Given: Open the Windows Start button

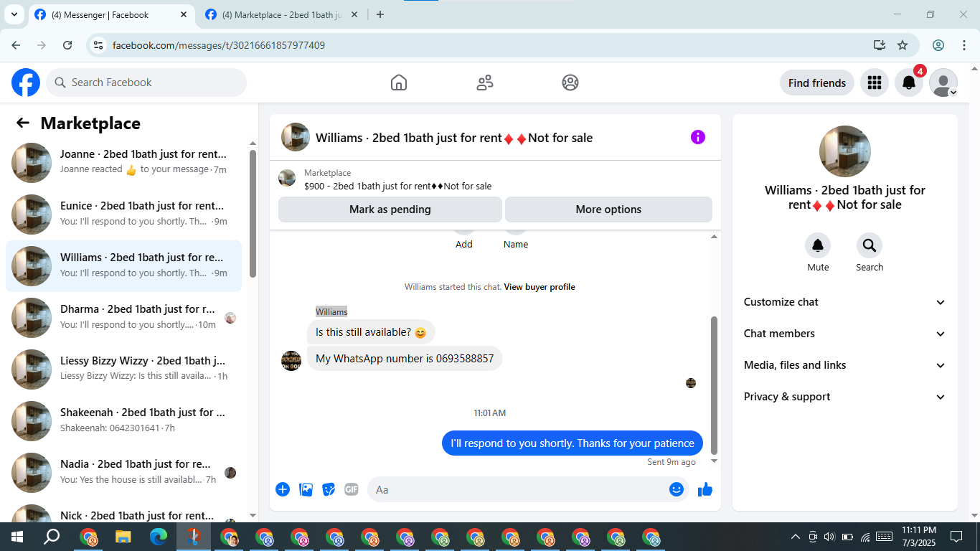Looking at the screenshot, I should point(17,537).
